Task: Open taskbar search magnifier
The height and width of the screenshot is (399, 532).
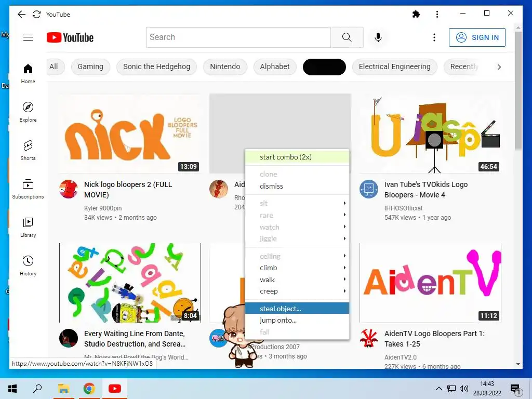Action: 37,389
